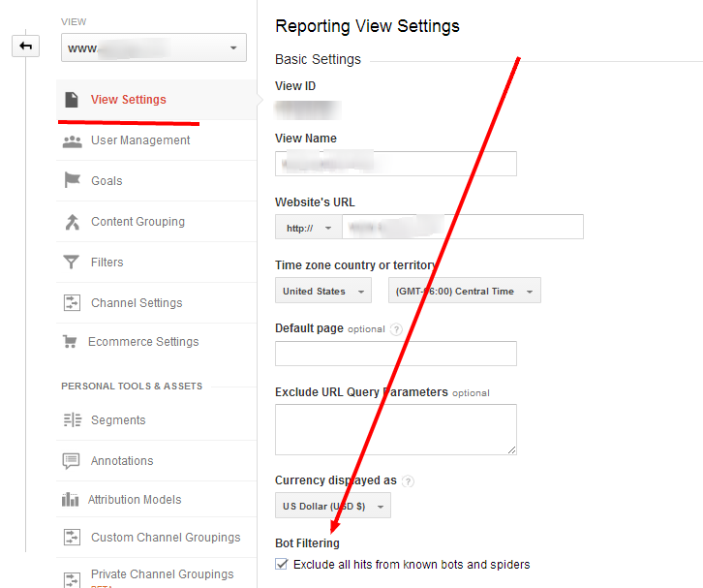Expand the United States country dropdown
Viewport: 703px width, 588px height.
(x=322, y=291)
